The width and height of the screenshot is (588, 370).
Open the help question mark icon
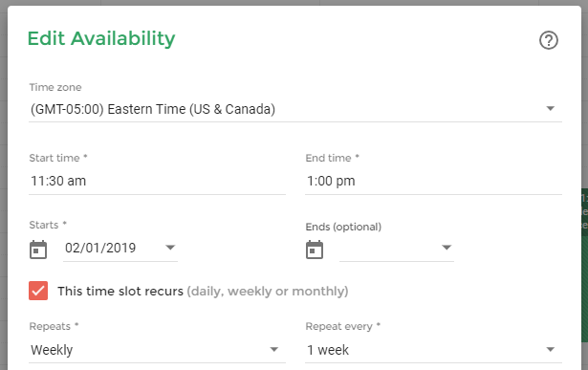click(549, 40)
